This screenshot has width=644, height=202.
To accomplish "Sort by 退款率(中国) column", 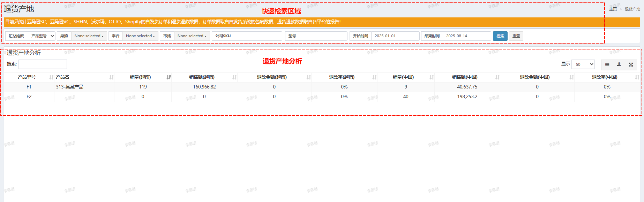I will click(x=637, y=77).
